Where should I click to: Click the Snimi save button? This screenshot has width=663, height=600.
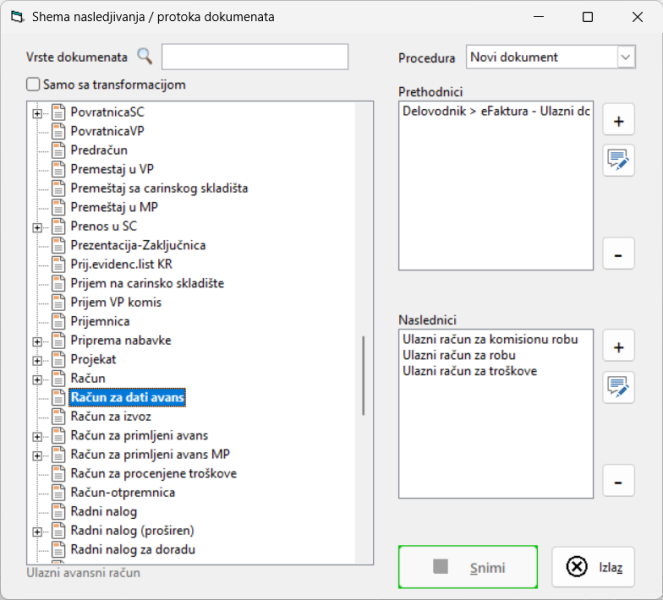point(468,567)
